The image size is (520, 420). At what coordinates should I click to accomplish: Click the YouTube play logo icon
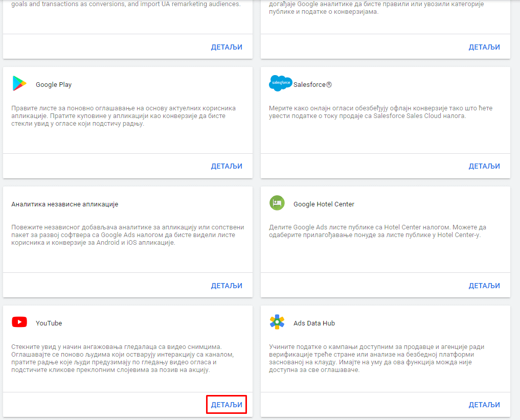19,322
